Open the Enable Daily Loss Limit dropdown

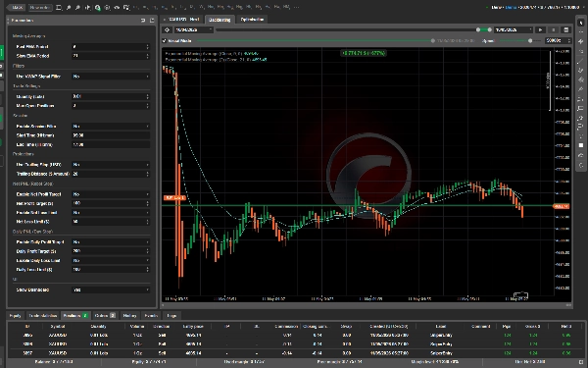111,260
